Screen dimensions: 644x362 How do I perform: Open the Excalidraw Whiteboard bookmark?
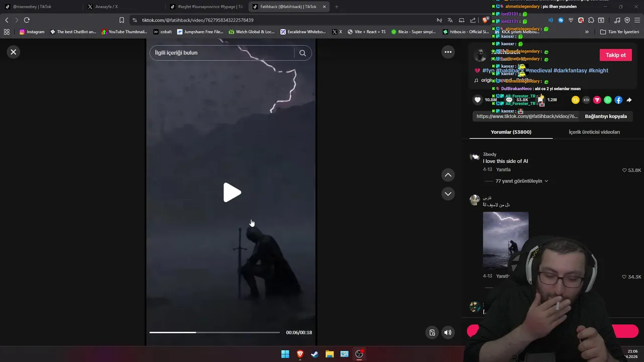303,32
